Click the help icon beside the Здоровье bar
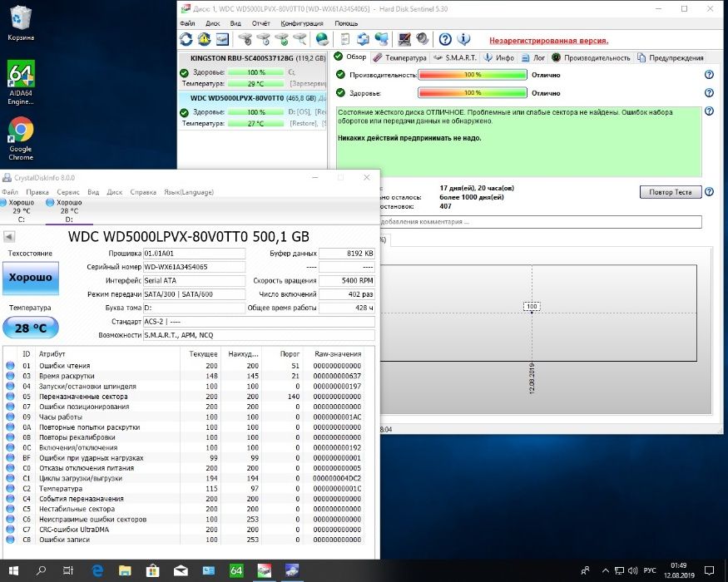The width and height of the screenshot is (728, 582). [709, 93]
